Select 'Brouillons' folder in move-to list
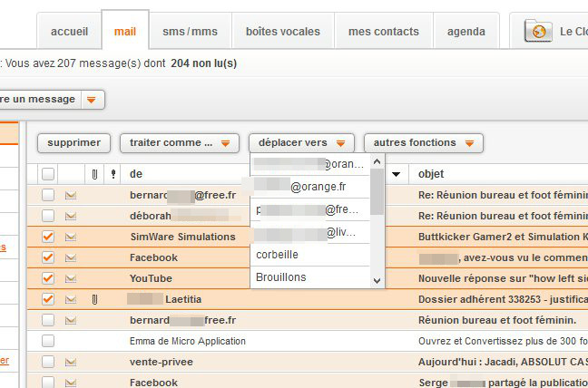The height and width of the screenshot is (388, 588). pos(280,277)
